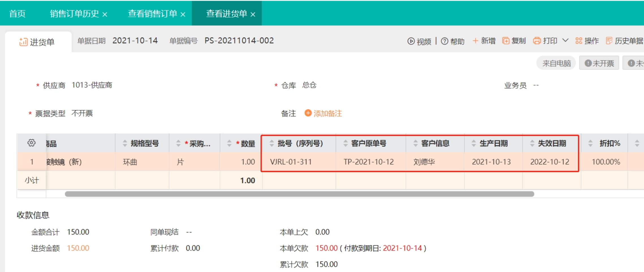Sort by 批号 (序列号) column arrows
The height and width of the screenshot is (272, 644).
coord(272,143)
